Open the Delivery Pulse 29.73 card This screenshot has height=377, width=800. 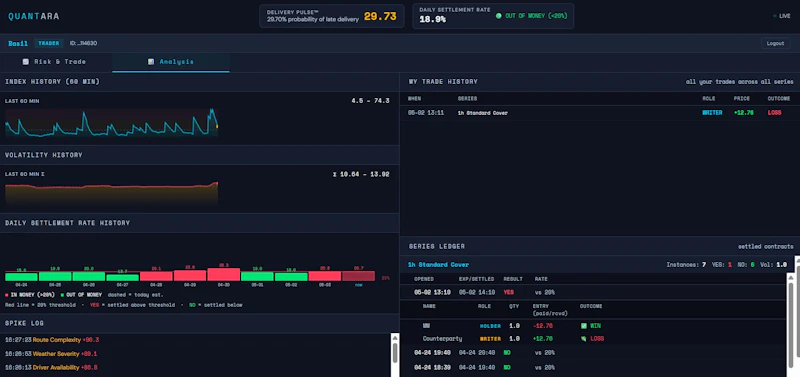[332, 16]
